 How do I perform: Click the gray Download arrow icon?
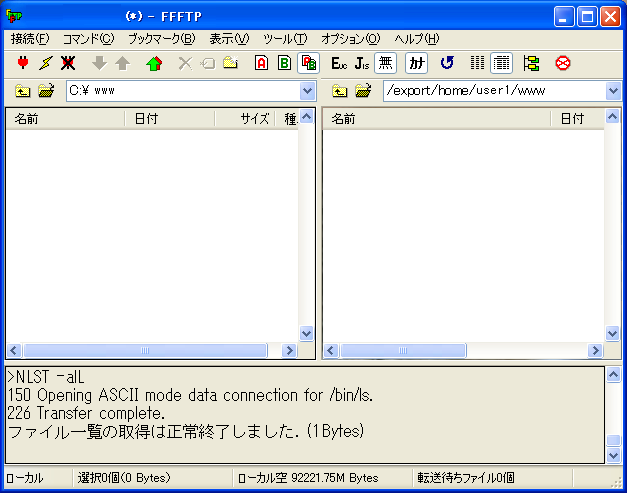100,63
